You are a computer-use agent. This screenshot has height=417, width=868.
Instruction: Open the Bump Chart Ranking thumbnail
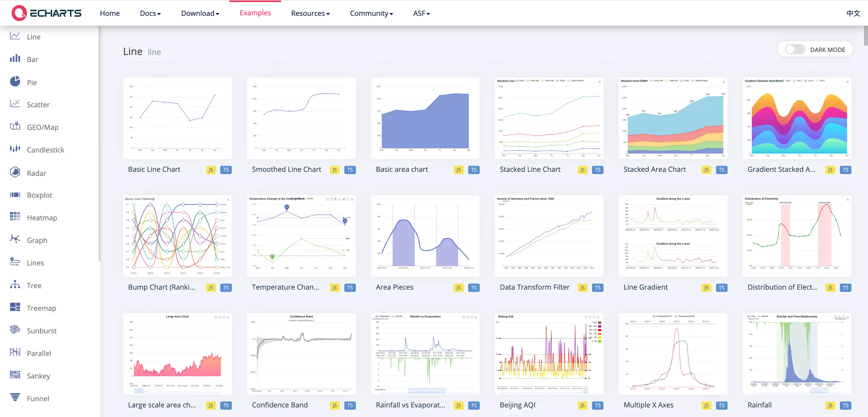177,236
